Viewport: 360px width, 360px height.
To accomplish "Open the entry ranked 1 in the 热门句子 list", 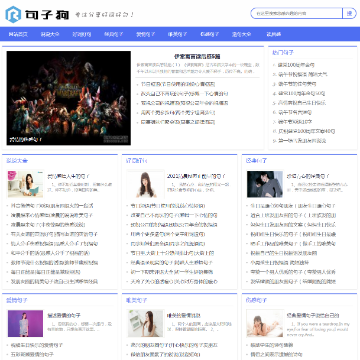I will (296, 65).
